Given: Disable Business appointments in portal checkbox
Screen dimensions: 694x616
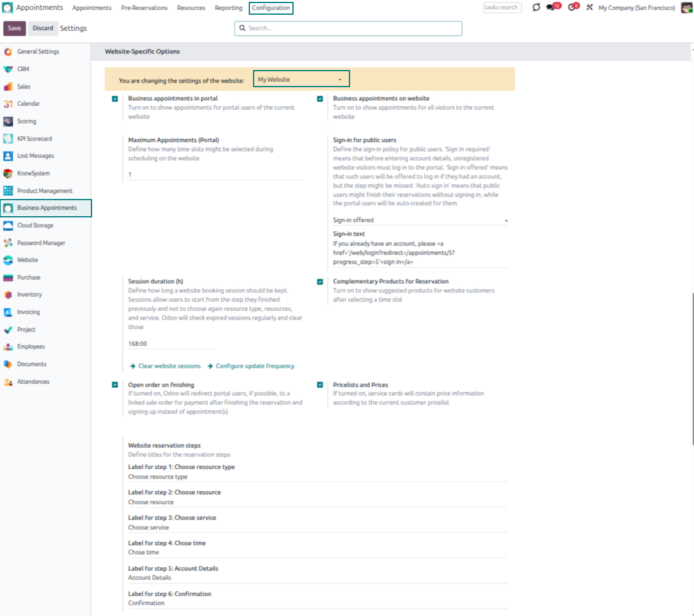Looking at the screenshot, I should tap(115, 99).
